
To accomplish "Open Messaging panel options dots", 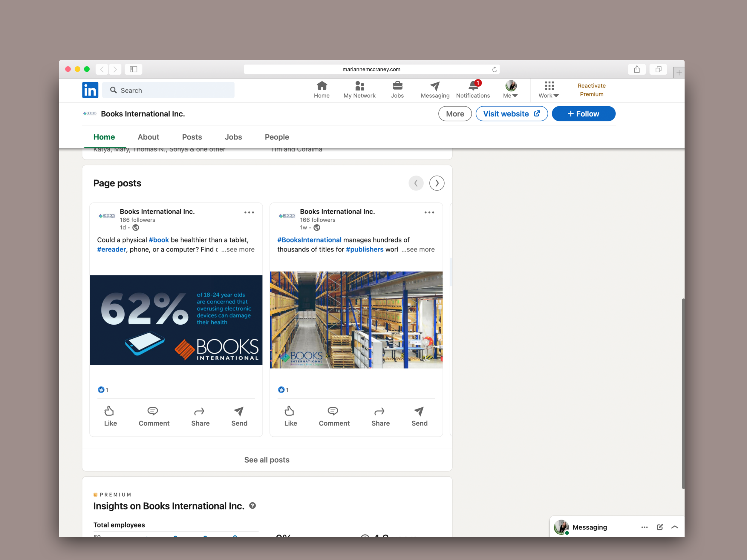I will [x=644, y=527].
